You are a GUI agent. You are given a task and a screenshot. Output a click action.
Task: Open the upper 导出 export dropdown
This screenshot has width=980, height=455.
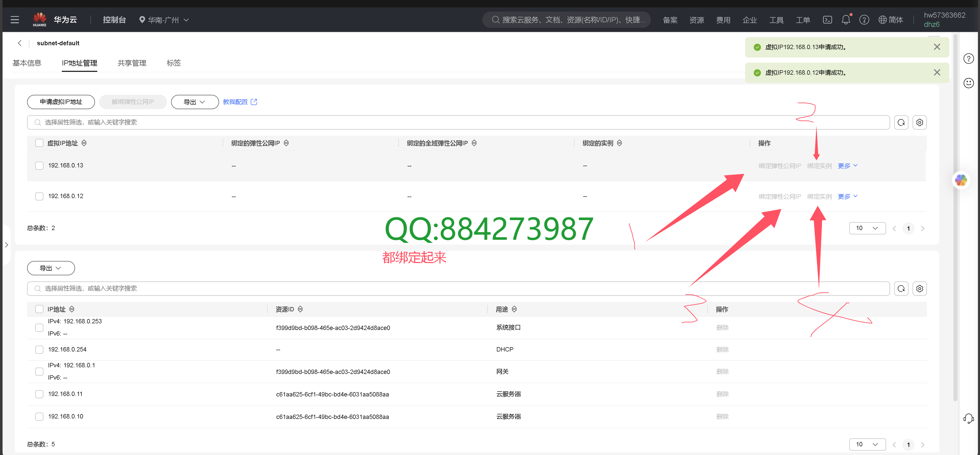coord(194,102)
